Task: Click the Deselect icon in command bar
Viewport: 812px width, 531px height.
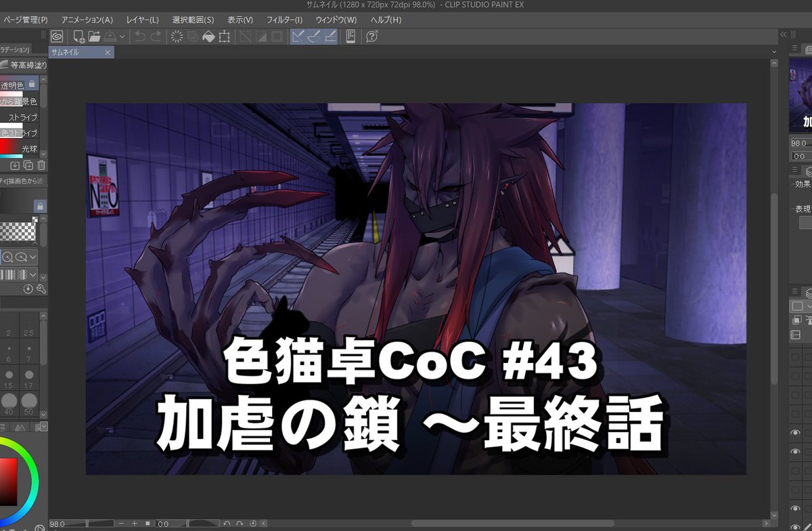Action: [245, 37]
